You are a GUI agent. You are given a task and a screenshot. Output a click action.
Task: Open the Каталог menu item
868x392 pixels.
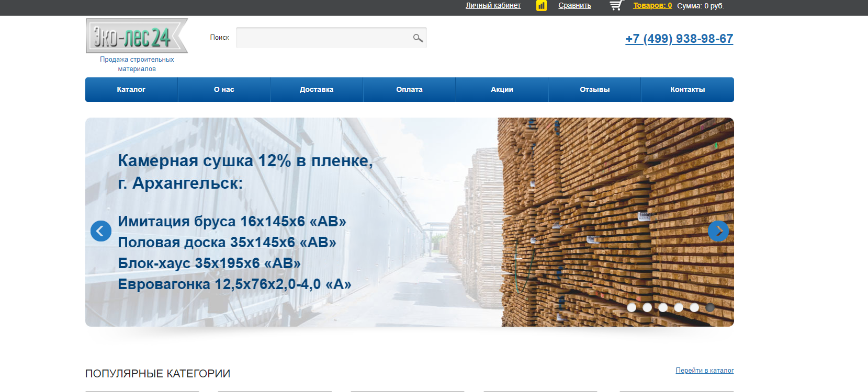[x=131, y=90]
